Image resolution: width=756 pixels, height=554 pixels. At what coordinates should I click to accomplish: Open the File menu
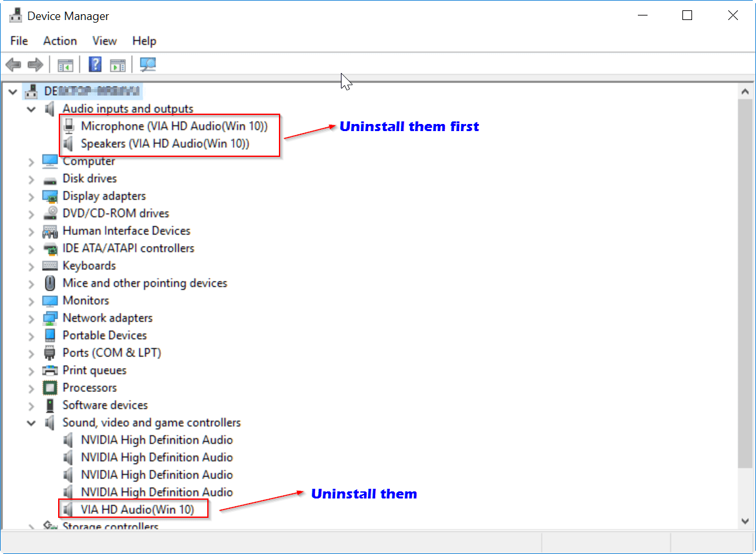click(x=19, y=41)
